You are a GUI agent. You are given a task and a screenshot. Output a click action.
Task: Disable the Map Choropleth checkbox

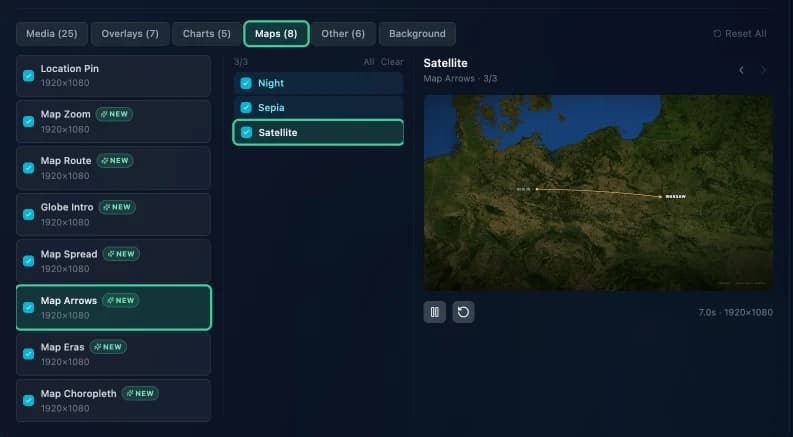[x=29, y=401]
